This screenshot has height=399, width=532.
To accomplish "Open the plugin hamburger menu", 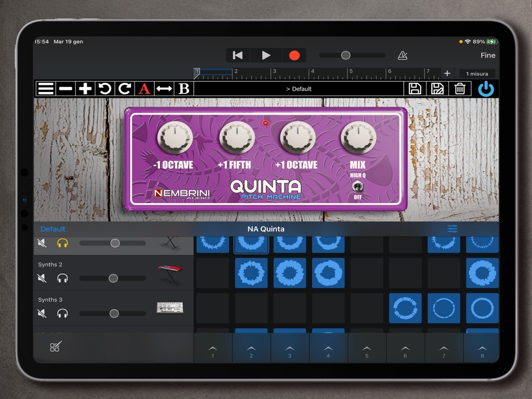I will click(46, 89).
